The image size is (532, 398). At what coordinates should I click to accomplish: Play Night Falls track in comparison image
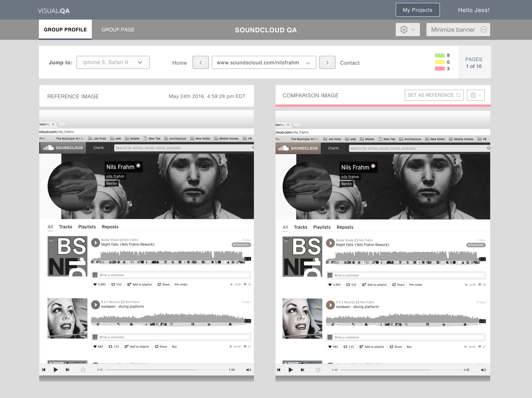pos(330,243)
